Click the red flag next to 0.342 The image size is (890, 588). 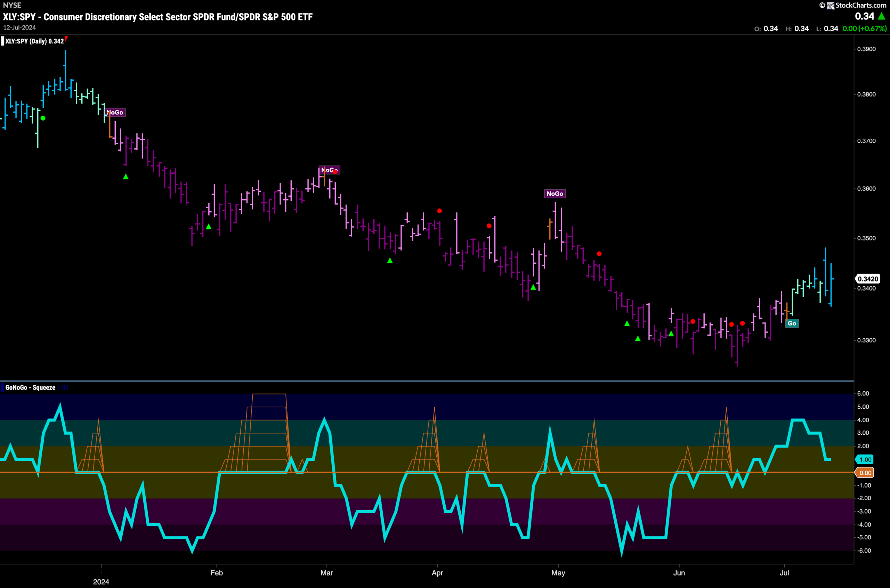click(66, 38)
